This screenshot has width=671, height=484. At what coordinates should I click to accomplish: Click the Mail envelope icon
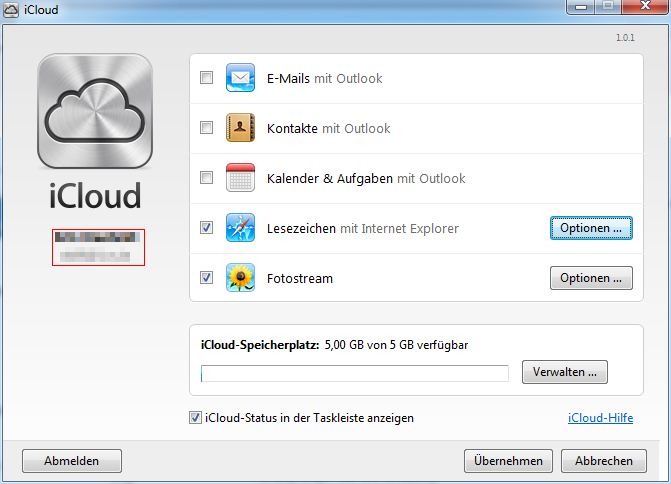(241, 78)
